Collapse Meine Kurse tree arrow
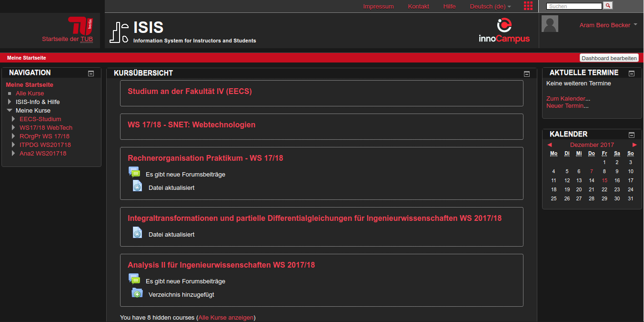 point(10,110)
